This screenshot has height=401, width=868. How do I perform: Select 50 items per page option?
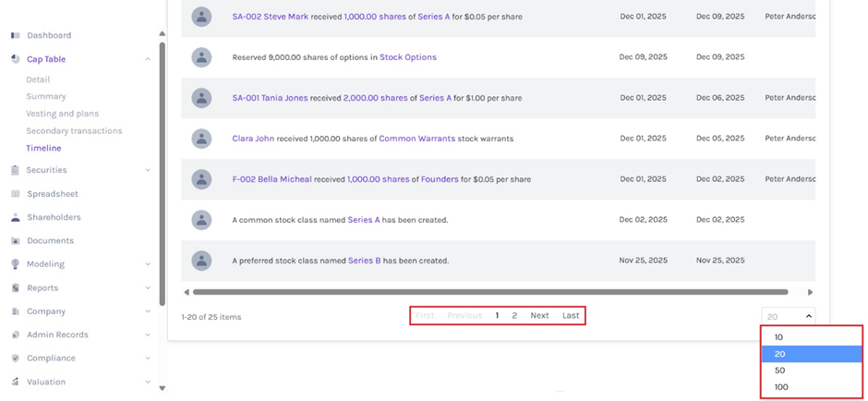click(780, 371)
